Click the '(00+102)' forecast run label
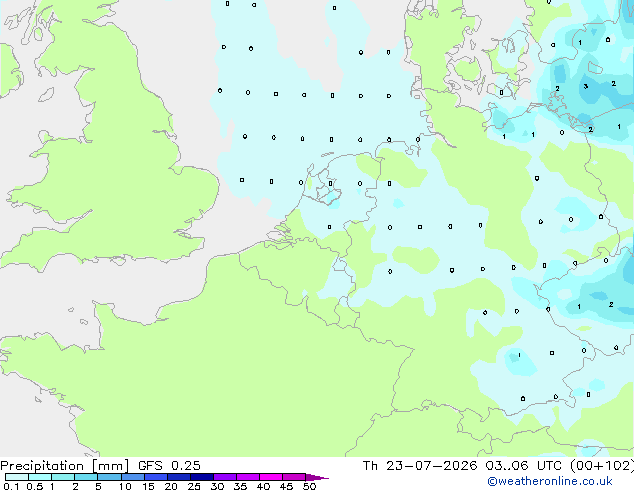The height and width of the screenshot is (490, 634). click(x=602, y=466)
